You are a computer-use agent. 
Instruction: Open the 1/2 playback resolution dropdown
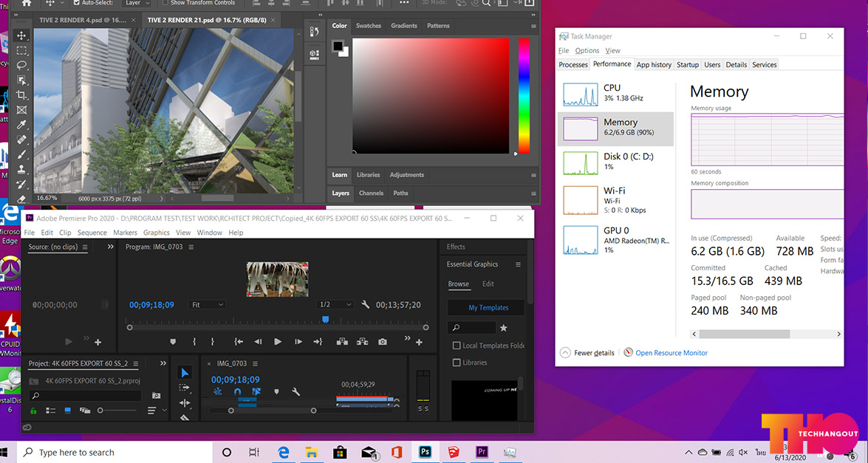(335, 305)
